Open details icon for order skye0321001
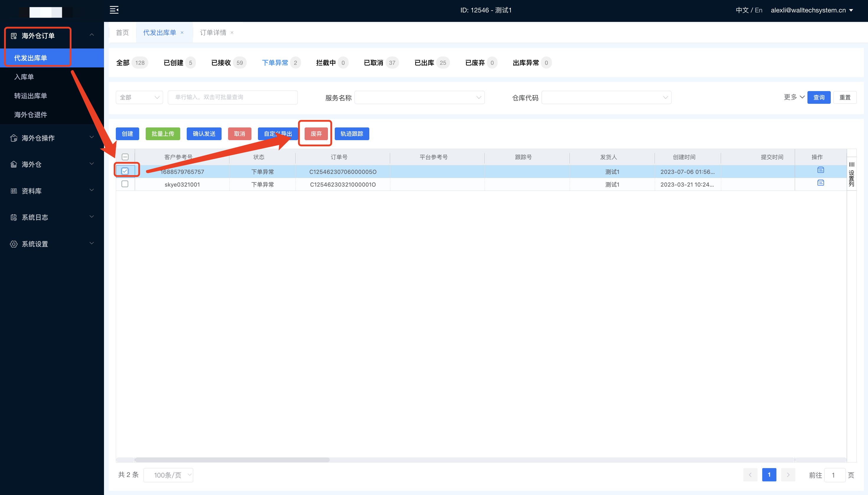 point(820,183)
